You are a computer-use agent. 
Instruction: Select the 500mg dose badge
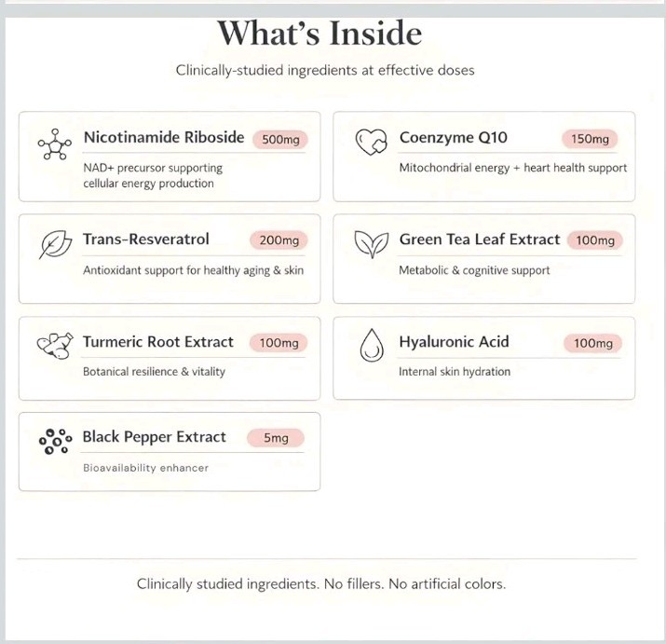[x=280, y=140]
